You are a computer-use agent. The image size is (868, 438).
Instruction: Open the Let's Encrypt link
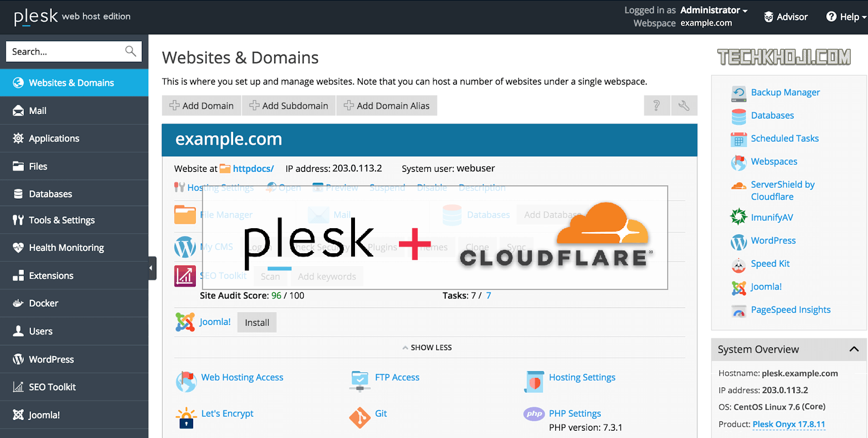tap(227, 414)
